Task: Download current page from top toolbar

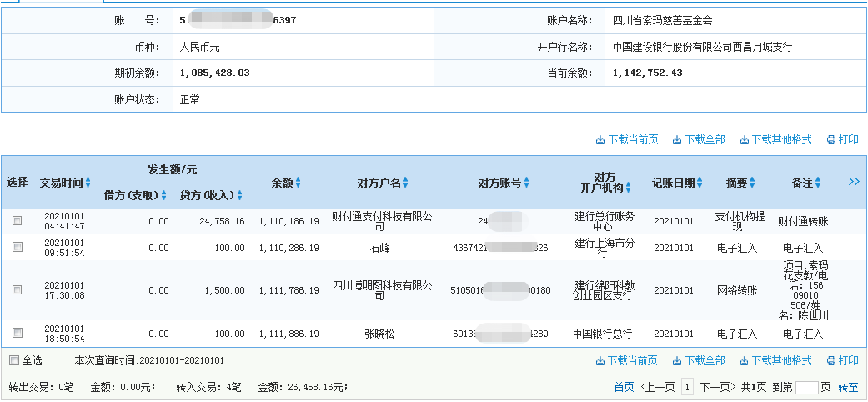Action: pyautogui.click(x=627, y=139)
